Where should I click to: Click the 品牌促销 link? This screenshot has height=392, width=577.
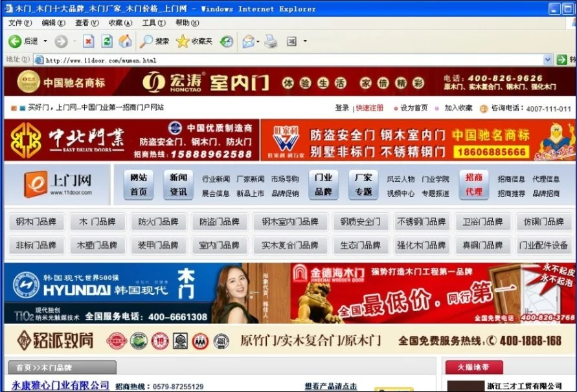285,193
